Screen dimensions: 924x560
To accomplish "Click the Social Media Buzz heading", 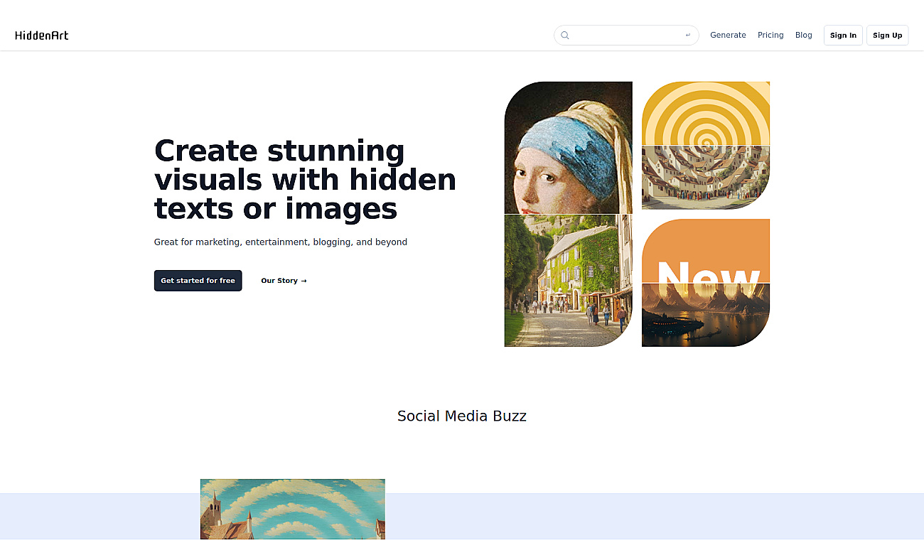I will (x=462, y=416).
